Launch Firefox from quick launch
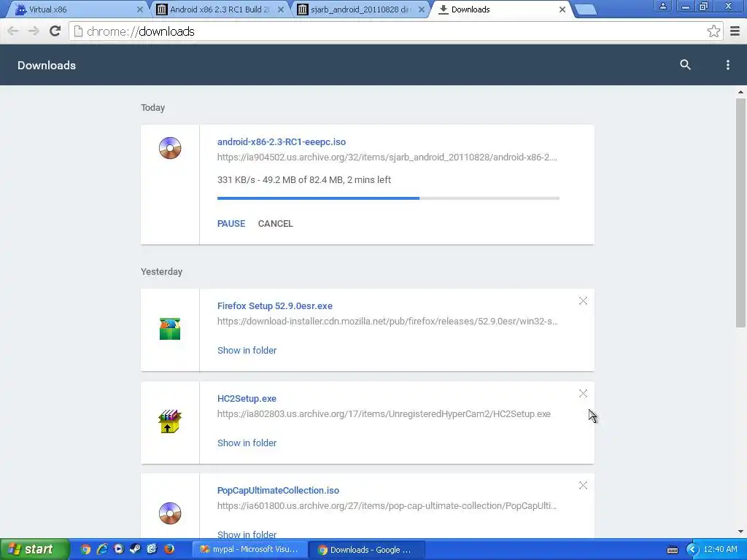747x560 pixels. (169, 550)
